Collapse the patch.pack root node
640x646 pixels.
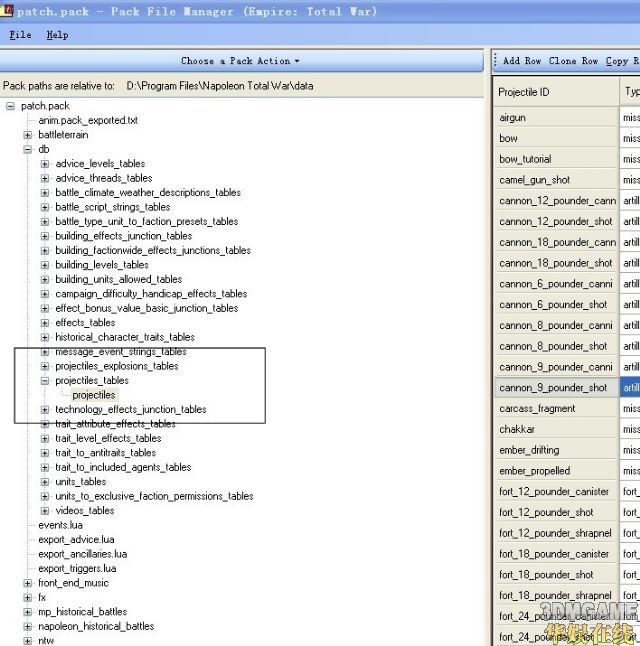[10, 106]
